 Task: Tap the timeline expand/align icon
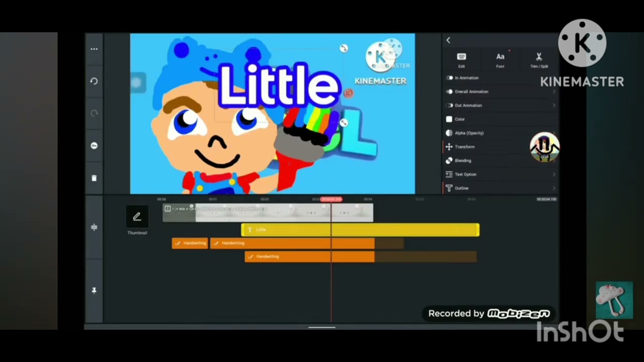click(94, 227)
